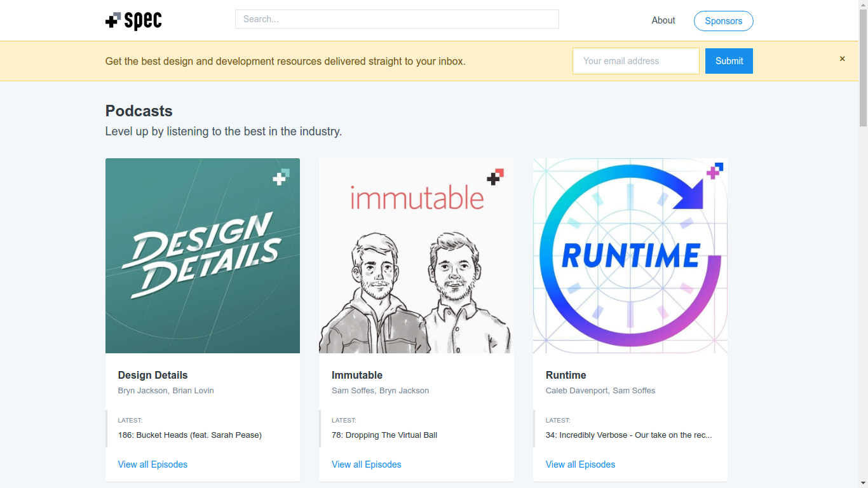Image resolution: width=868 pixels, height=488 pixels.
Task: Click Spec badge on Immutable cover
Action: pos(495,177)
